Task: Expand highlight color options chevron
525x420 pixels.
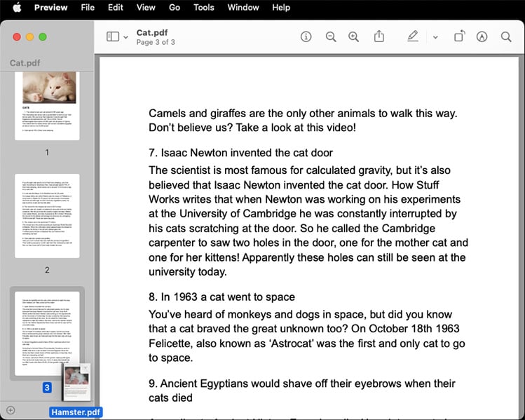Action: [x=435, y=37]
